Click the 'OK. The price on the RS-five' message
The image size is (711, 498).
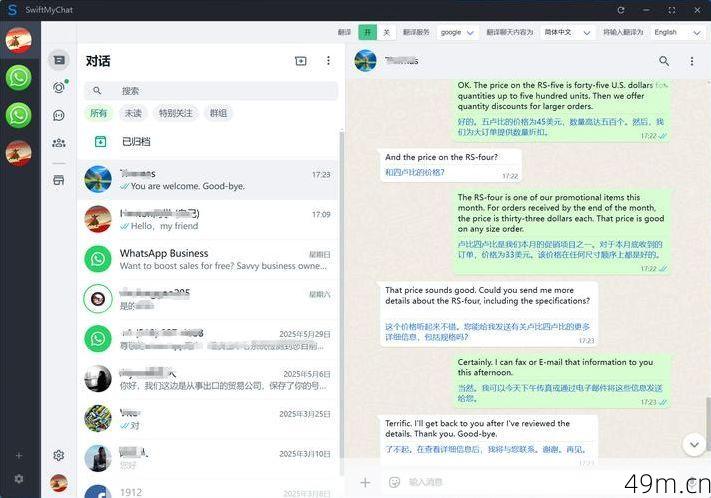(561, 110)
